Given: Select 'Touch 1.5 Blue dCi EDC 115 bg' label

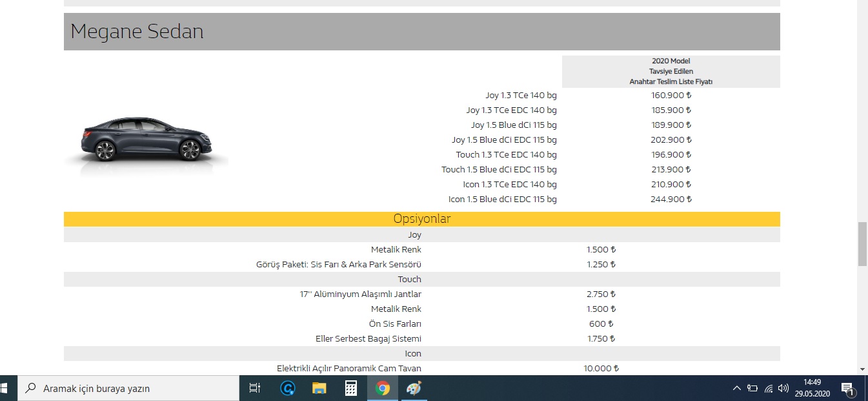Looking at the screenshot, I should (x=499, y=170).
